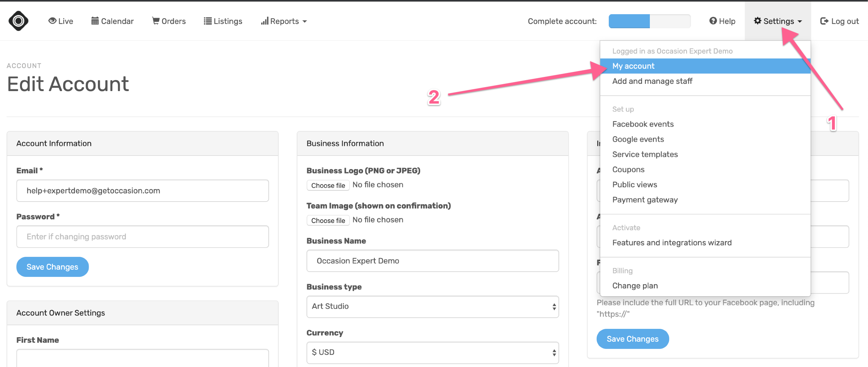Click the Settings gear icon
The height and width of the screenshot is (367, 868).
click(758, 21)
